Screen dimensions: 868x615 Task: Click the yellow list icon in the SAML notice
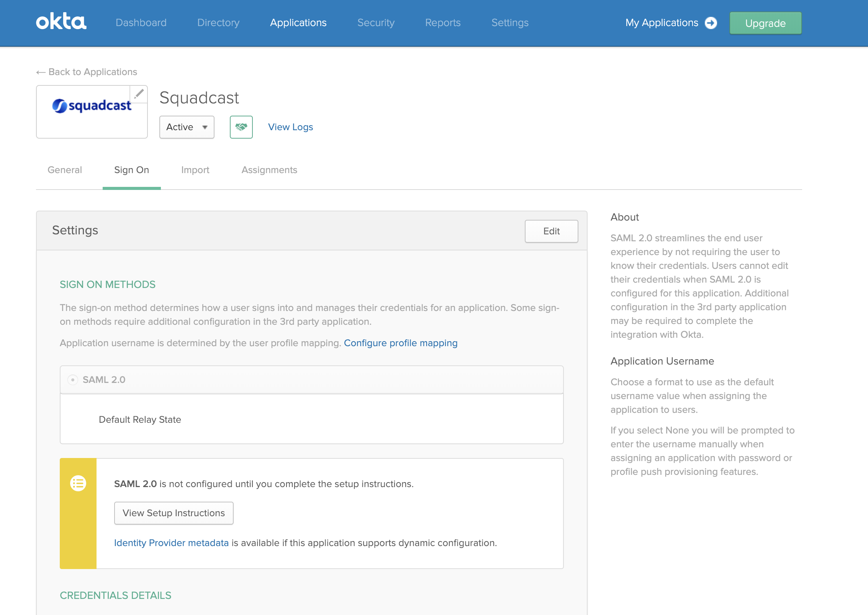(78, 483)
